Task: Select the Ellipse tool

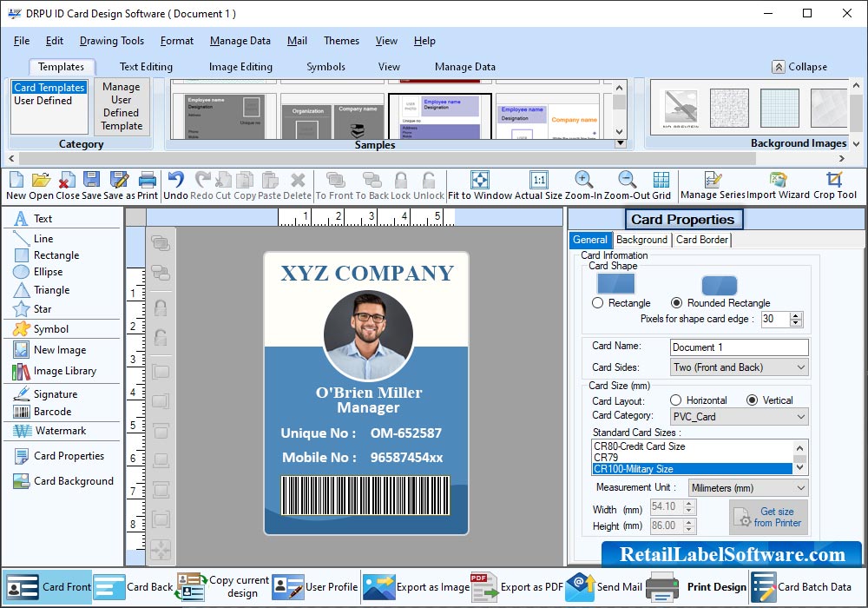Action: 37,272
